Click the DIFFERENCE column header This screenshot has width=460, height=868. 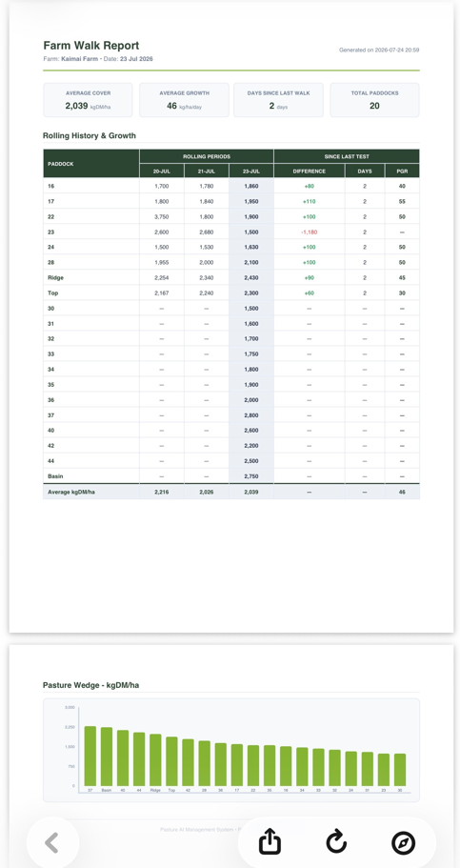click(309, 172)
